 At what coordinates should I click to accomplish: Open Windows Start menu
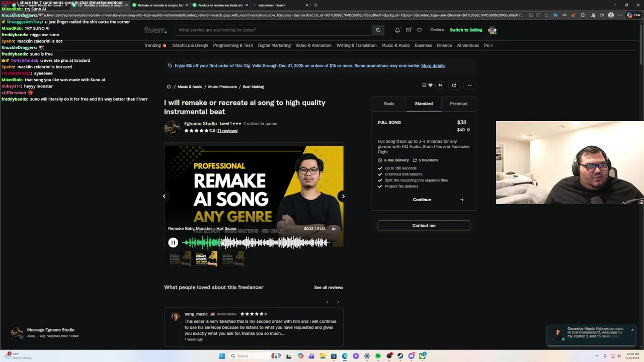(x=222, y=356)
